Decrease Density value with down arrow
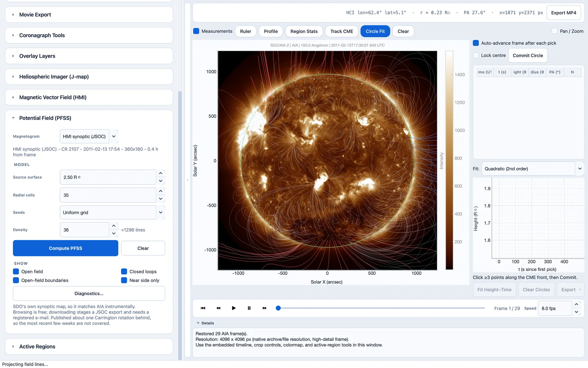The width and height of the screenshot is (588, 368). [x=114, y=233]
